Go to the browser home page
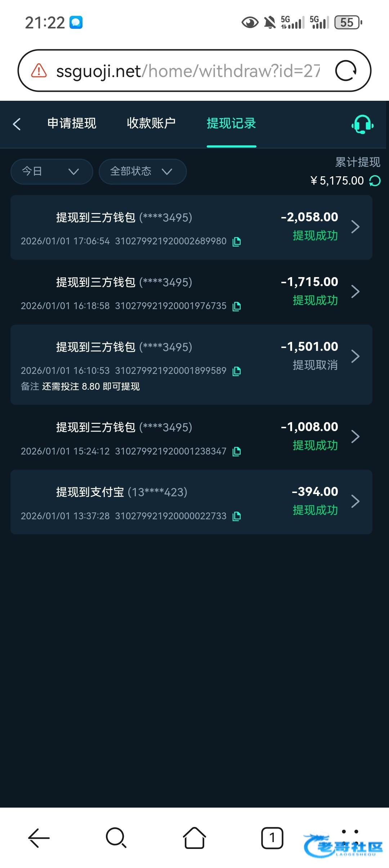 pyautogui.click(x=194, y=838)
